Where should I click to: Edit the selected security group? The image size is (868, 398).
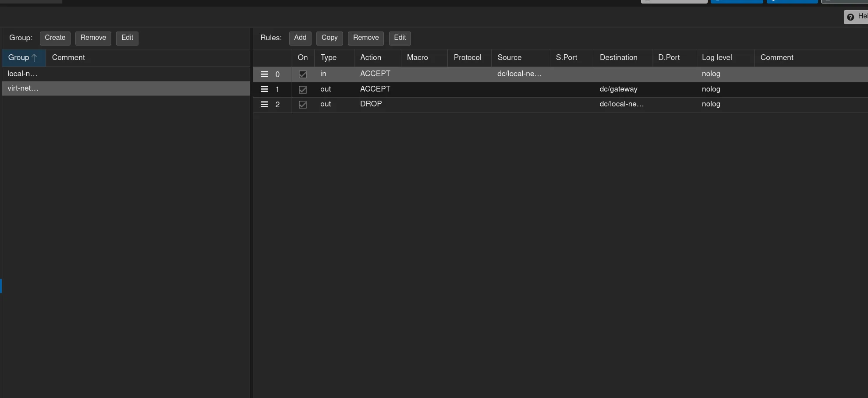pyautogui.click(x=127, y=38)
